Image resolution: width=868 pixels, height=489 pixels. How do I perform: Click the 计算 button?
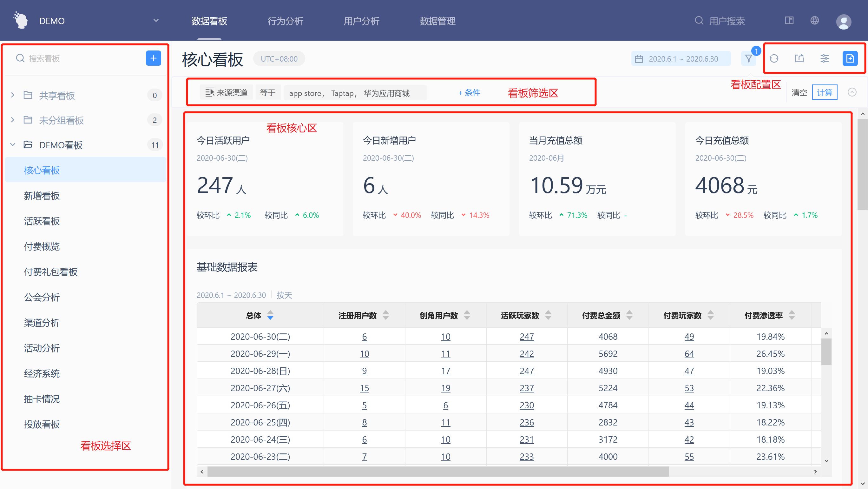pos(825,92)
